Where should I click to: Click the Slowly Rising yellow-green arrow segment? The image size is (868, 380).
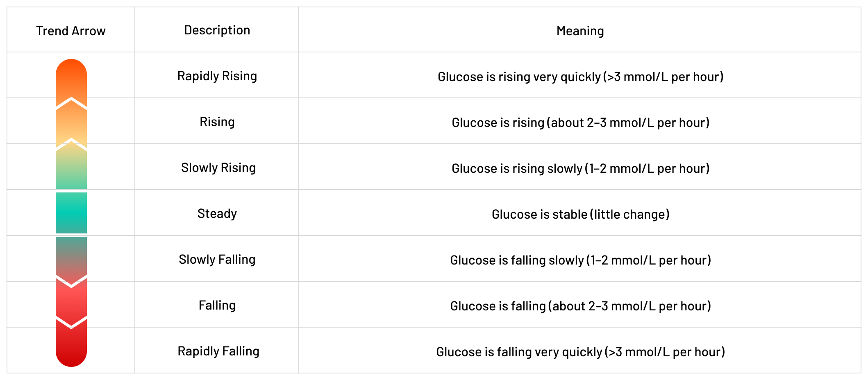(x=71, y=168)
